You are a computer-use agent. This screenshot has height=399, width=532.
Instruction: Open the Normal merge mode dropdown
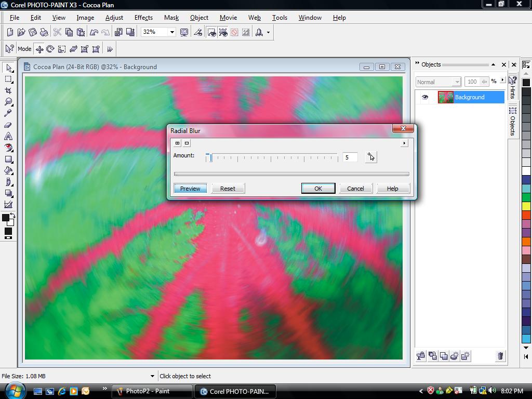pyautogui.click(x=438, y=82)
